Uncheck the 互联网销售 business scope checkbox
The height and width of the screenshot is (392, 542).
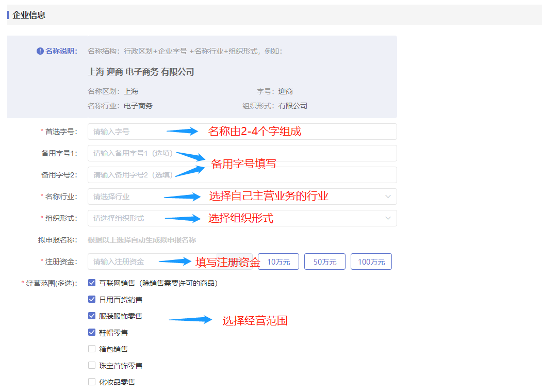92,283
